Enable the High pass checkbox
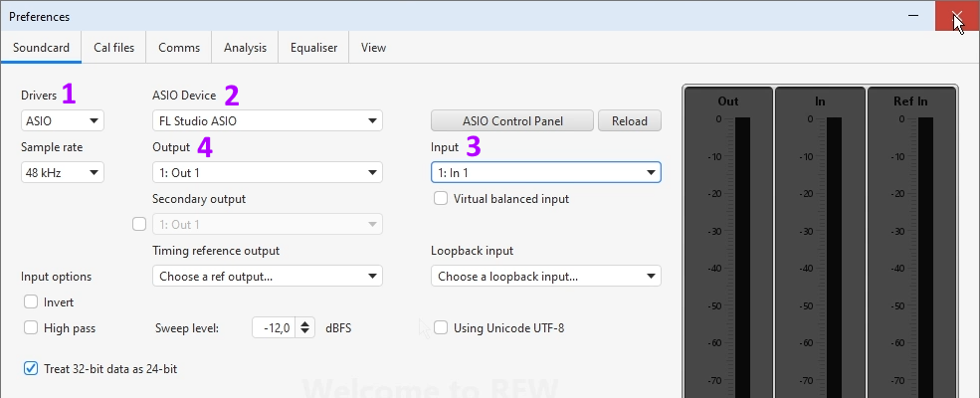Screen dimensions: 980x398 coord(31,327)
